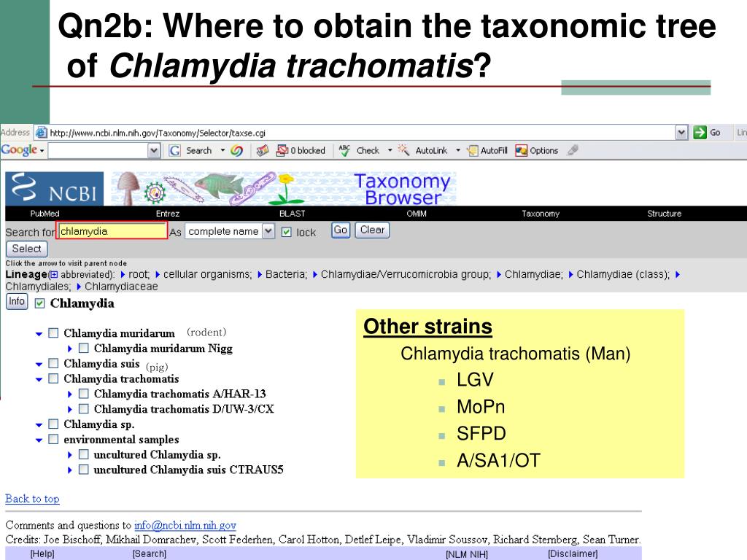Check the Chlamydia trachomatis checkbox
This screenshot has width=747, height=560.
(x=53, y=378)
